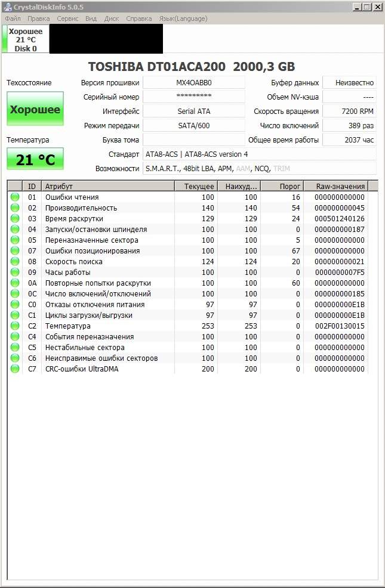The height and width of the screenshot is (588, 385).
Task: Click current value 140 in Производительность row
Action: tap(208, 208)
